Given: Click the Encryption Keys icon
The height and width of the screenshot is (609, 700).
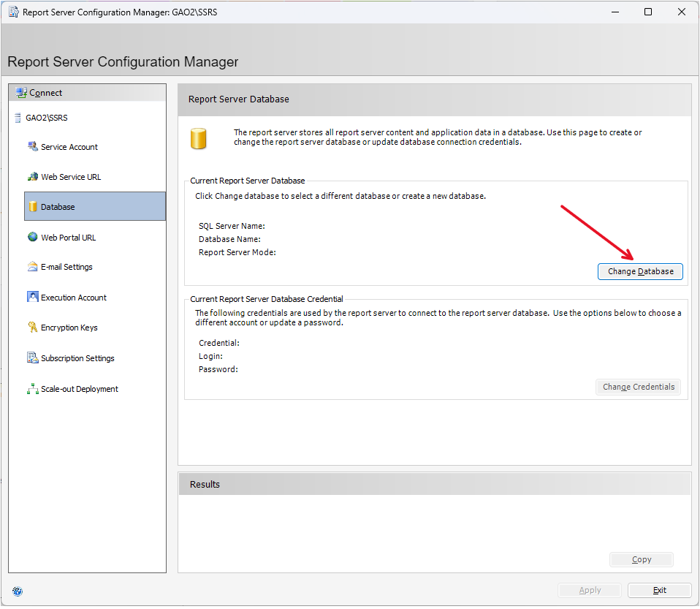Looking at the screenshot, I should click(33, 328).
